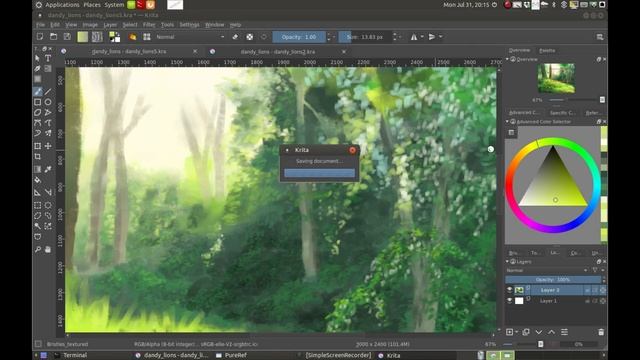Toggle vertical mirror tool

click(x=432, y=37)
